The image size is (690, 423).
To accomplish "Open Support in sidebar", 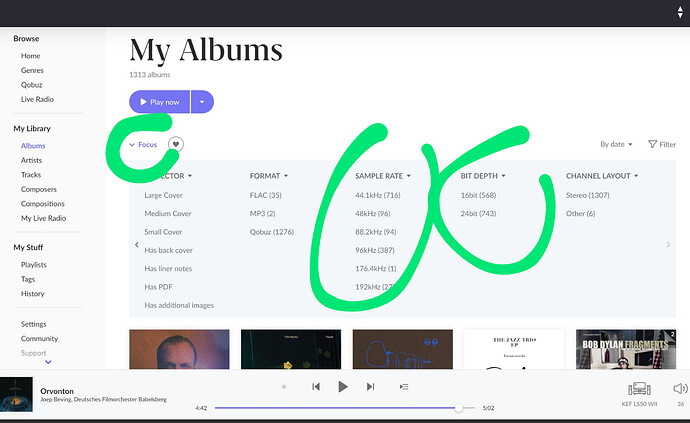I will (x=33, y=353).
